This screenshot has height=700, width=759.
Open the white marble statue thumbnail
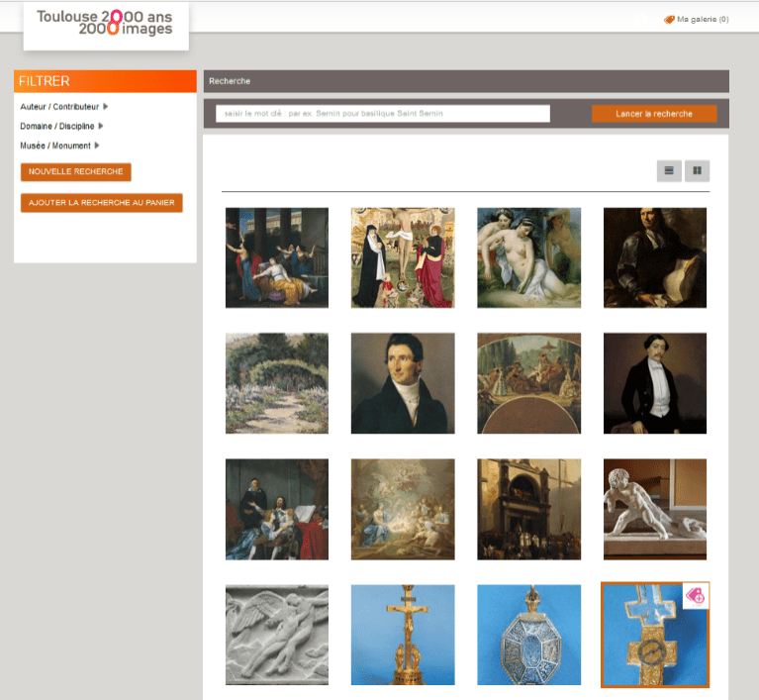click(x=655, y=509)
